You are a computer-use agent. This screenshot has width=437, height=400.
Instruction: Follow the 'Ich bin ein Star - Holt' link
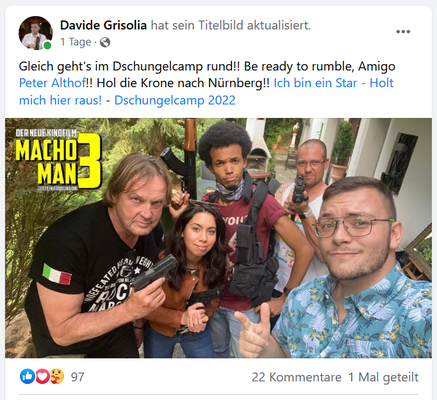click(334, 83)
